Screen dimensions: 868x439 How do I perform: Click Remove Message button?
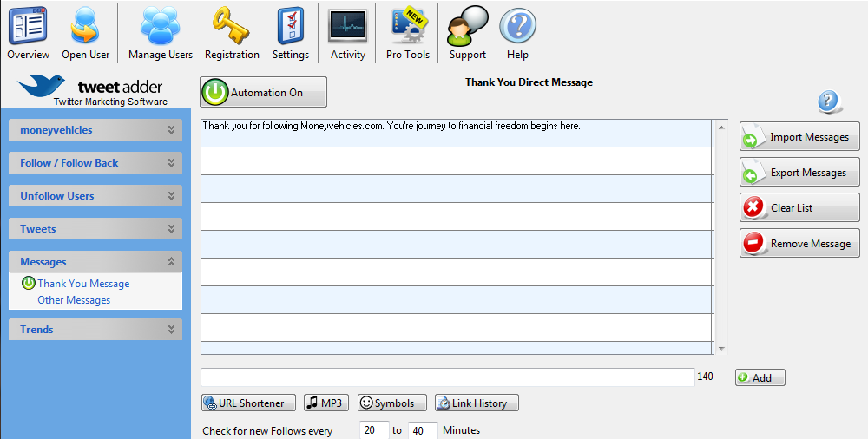pyautogui.click(x=799, y=243)
